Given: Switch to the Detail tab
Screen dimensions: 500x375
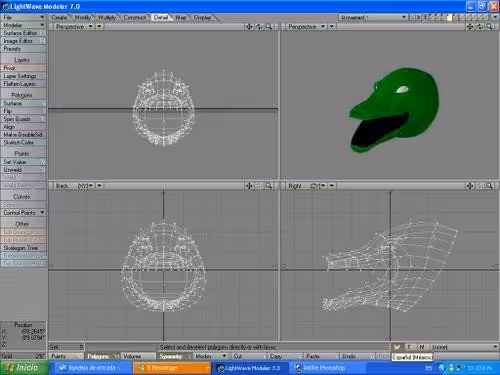Looking at the screenshot, I should pyautogui.click(x=161, y=17).
